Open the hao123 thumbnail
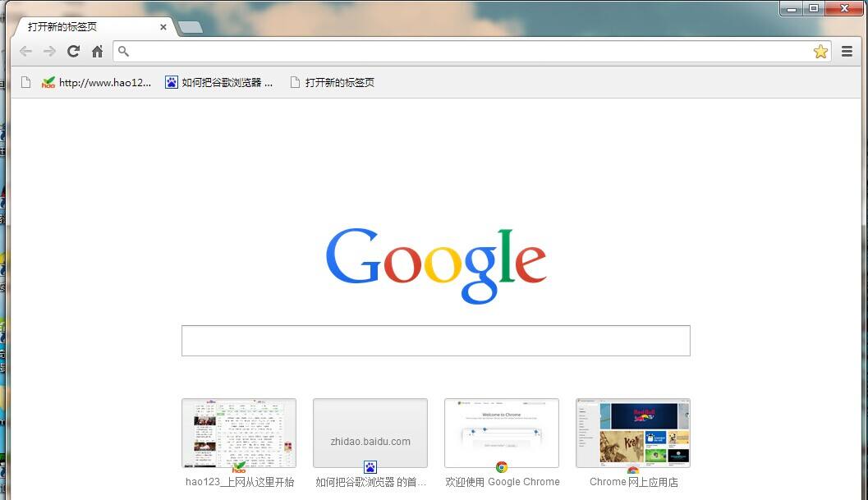The image size is (868, 500). click(x=239, y=433)
